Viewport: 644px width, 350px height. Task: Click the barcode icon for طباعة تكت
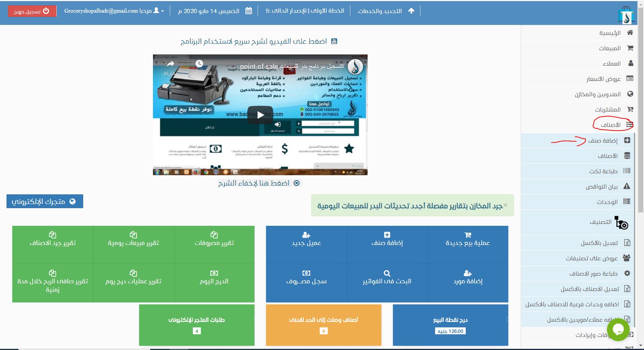(627, 171)
